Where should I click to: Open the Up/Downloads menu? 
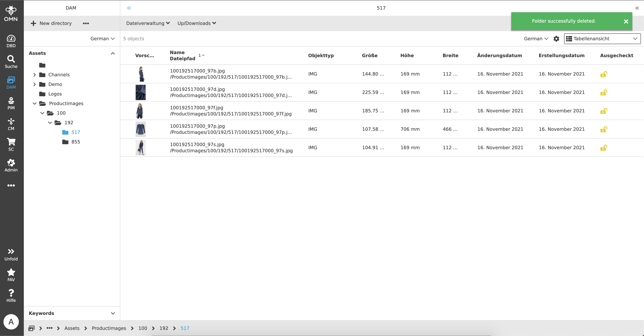point(197,23)
